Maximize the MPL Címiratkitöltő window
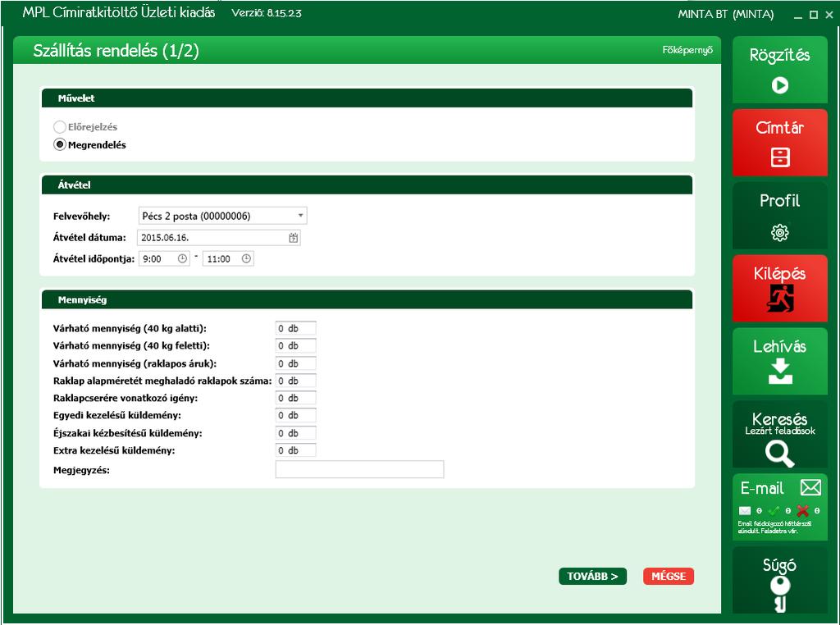 point(813,15)
